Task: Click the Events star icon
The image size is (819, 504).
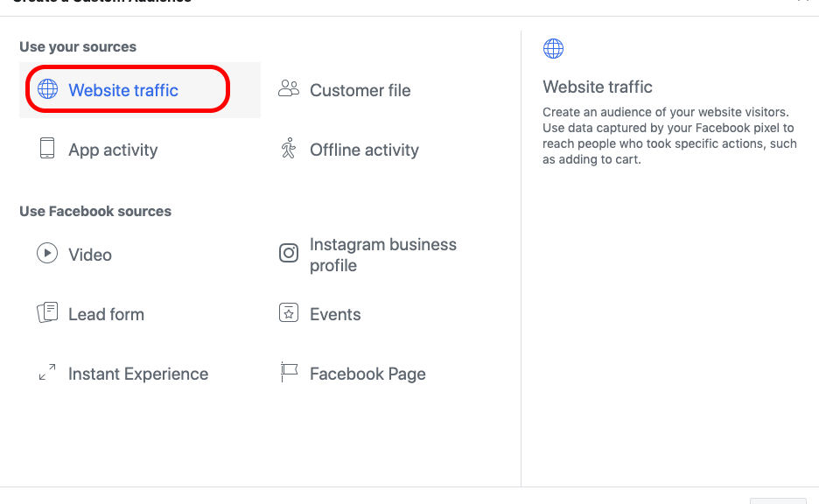Action: coord(289,313)
